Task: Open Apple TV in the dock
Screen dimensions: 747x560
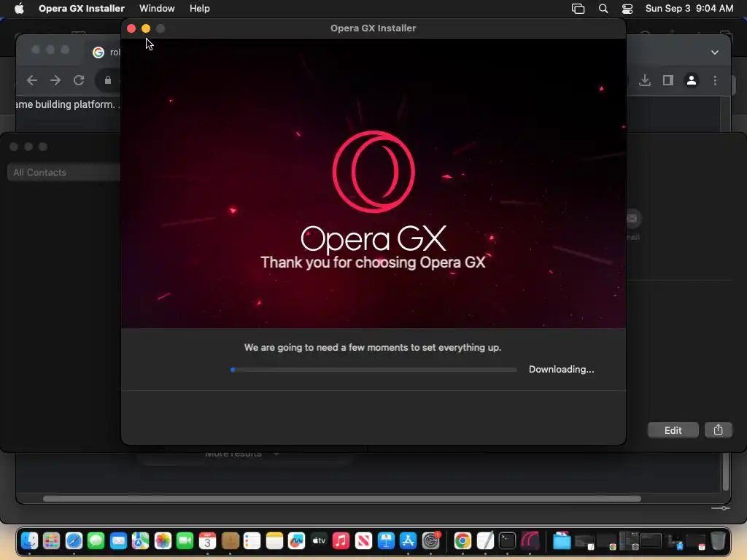Action: point(319,541)
